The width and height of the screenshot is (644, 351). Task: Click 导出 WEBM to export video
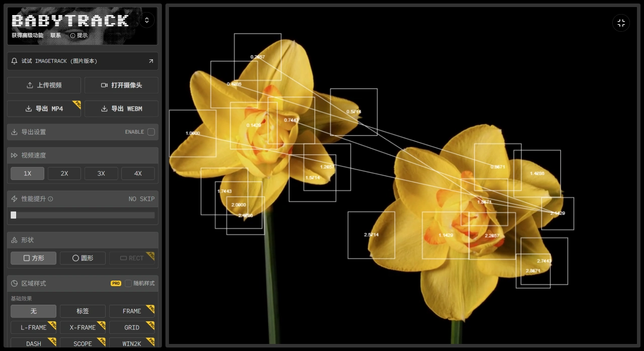click(121, 109)
